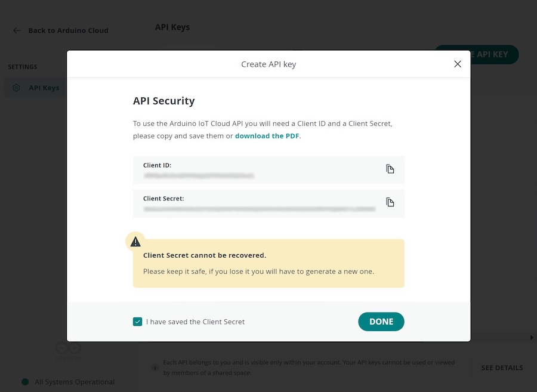Click the copy icon beside Client Secret
Image resolution: width=537 pixels, height=392 pixels.
tap(390, 202)
